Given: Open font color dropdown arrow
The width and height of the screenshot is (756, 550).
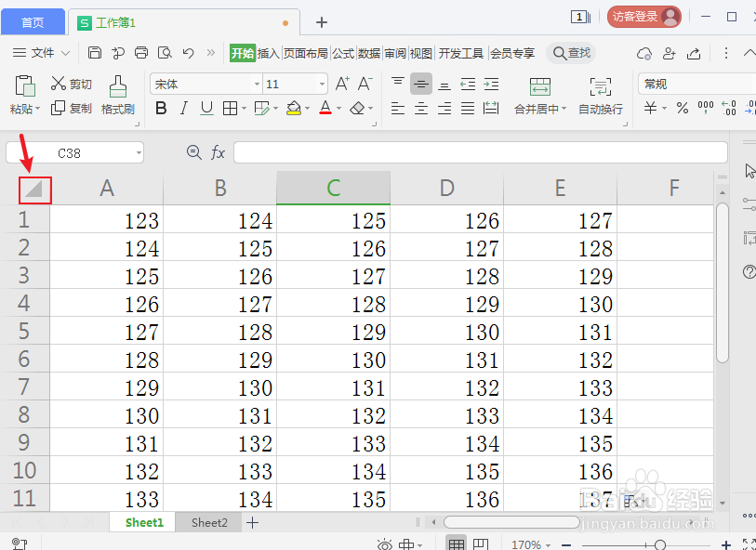Looking at the screenshot, I should point(338,109).
